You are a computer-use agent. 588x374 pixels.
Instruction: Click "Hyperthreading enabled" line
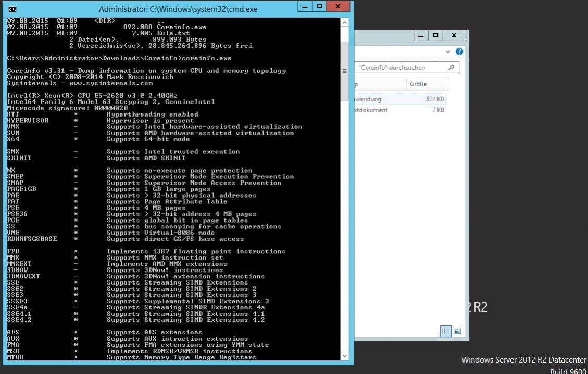[152, 114]
